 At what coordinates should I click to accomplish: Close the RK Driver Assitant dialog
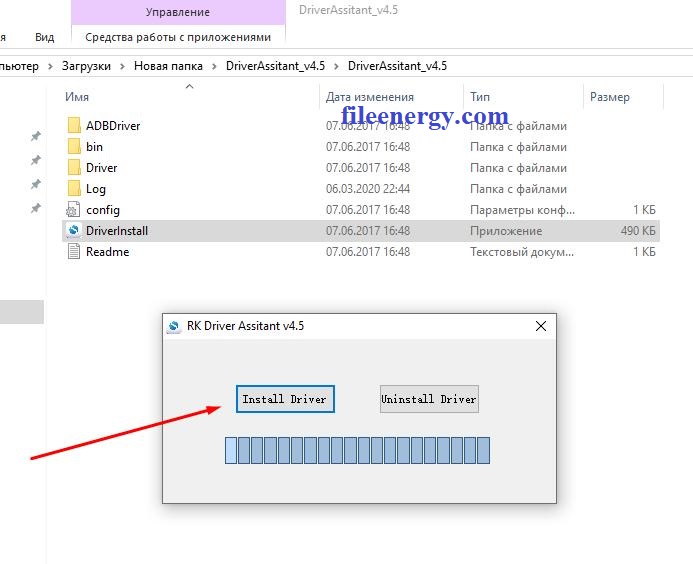541,326
